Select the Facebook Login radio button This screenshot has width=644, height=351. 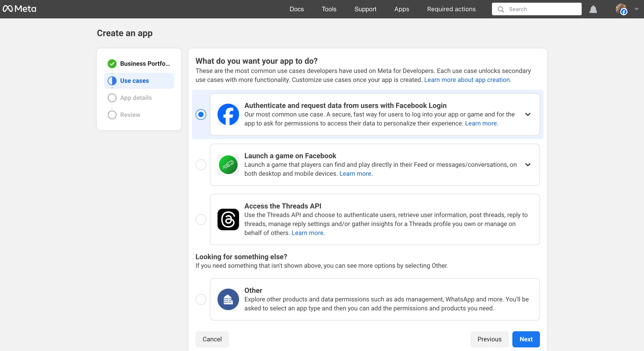[201, 114]
